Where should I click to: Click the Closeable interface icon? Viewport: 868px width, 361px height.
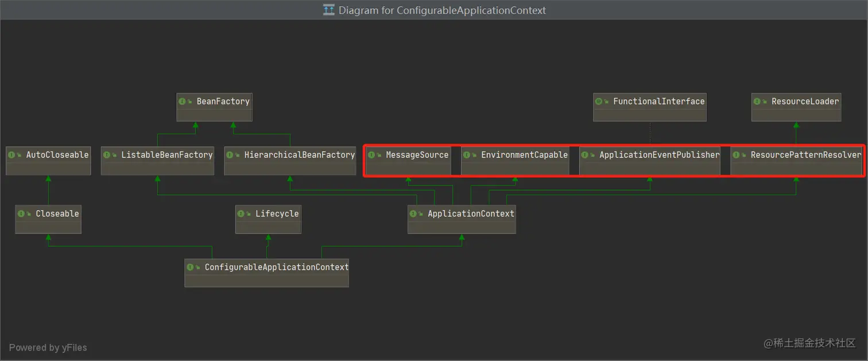(x=21, y=214)
